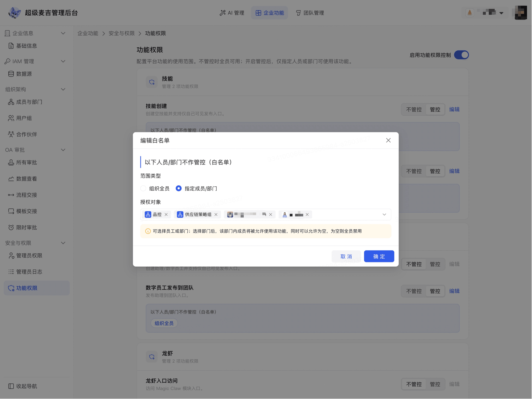
Task: Collapse the 企业信息 sidebar section
Action: tap(63, 33)
